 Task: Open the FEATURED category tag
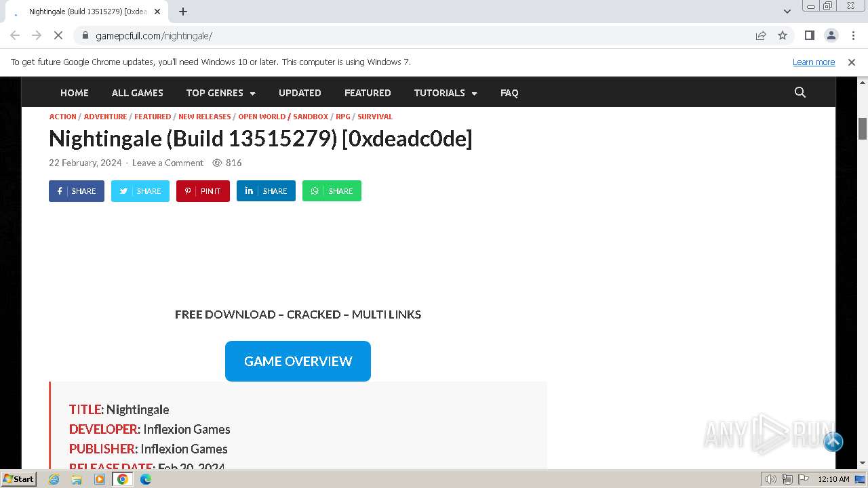153,117
